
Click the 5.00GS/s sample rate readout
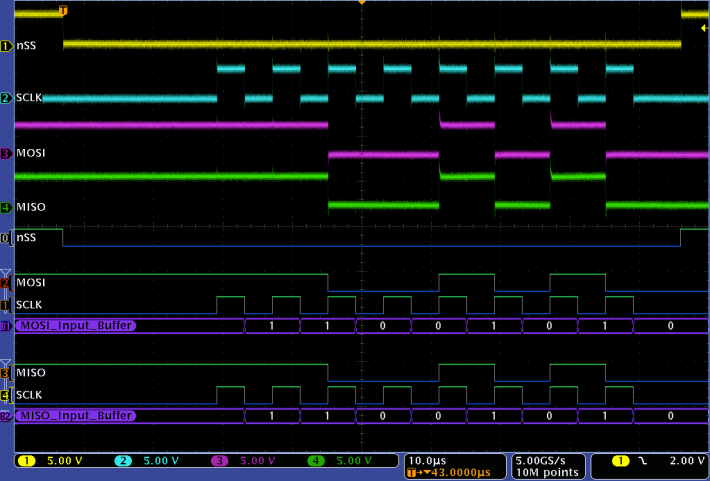541,461
